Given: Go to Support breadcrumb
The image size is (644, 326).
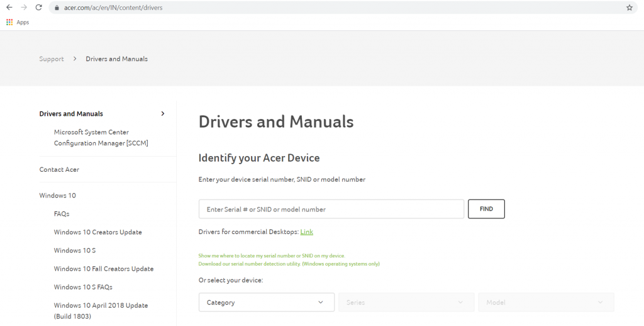Looking at the screenshot, I should [x=52, y=59].
